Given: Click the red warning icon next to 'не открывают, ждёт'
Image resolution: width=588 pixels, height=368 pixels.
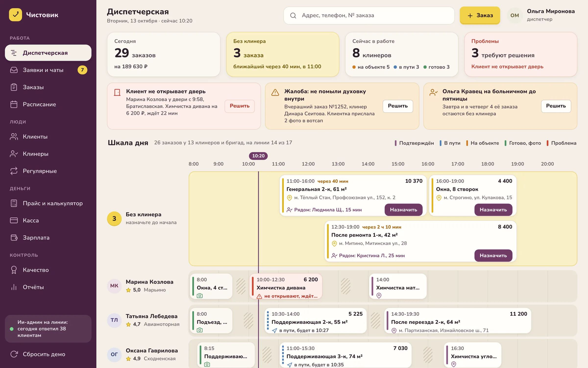Looking at the screenshot, I should click(x=259, y=296).
